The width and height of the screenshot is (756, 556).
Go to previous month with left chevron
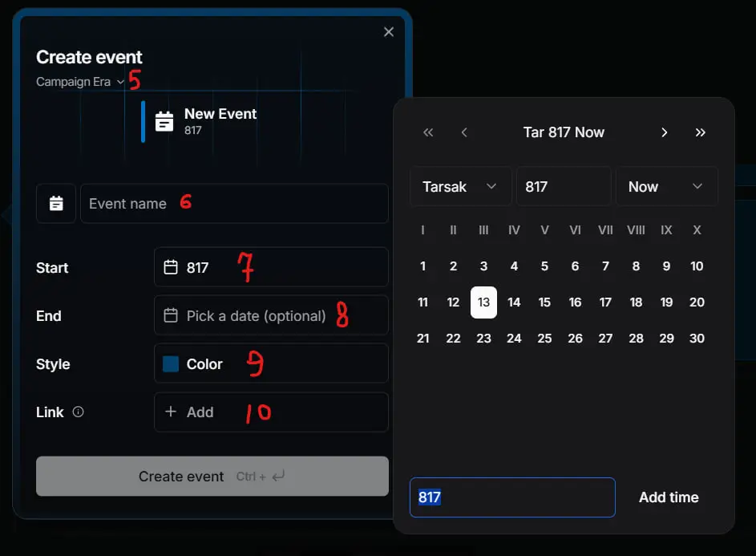pyautogui.click(x=464, y=132)
